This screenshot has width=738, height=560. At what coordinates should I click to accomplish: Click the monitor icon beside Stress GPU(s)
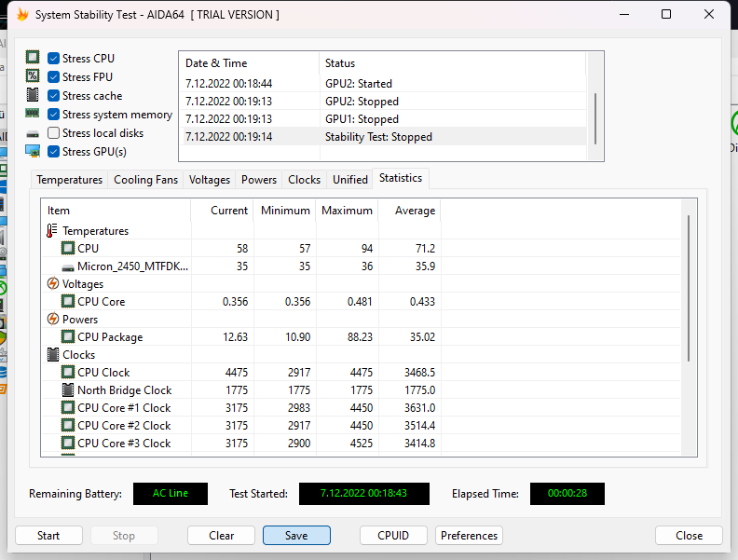pyautogui.click(x=33, y=151)
